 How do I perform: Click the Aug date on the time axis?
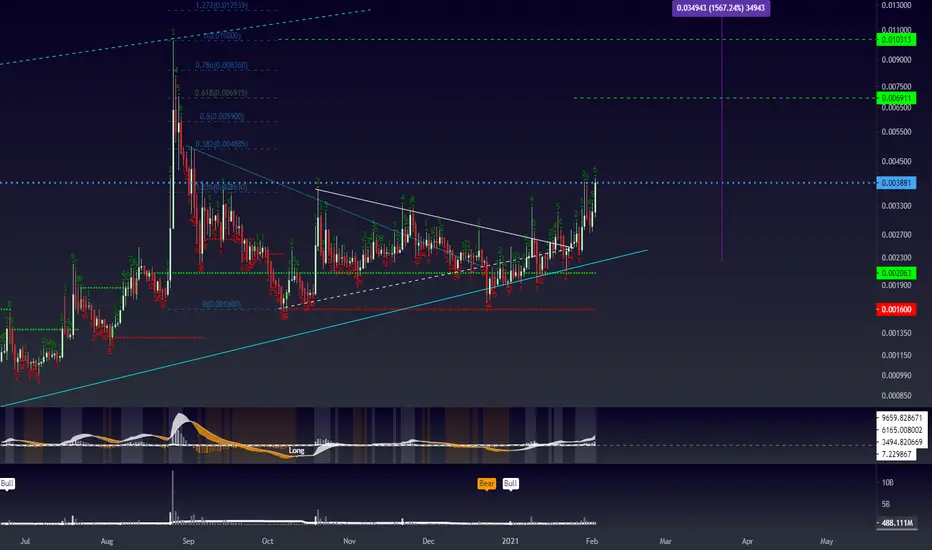click(106, 541)
